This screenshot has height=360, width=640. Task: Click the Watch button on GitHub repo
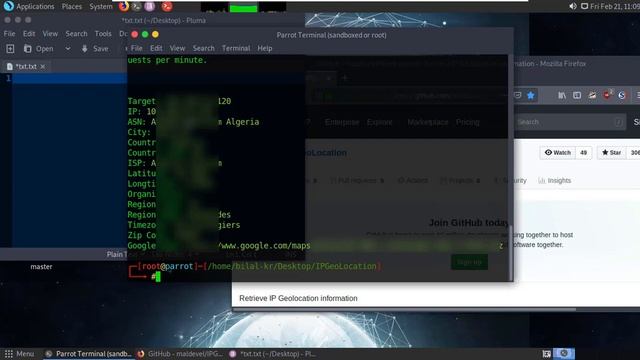pyautogui.click(x=558, y=153)
